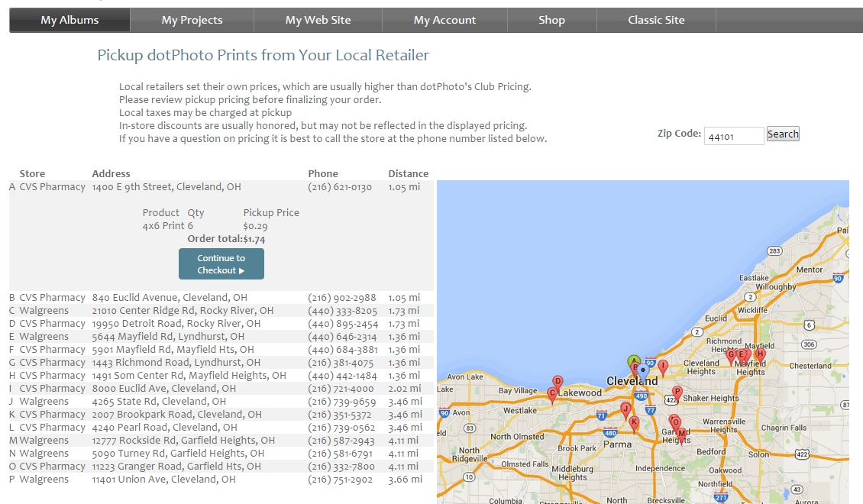The image size is (863, 504).
Task: Select store G address 1443 Richmond Road
Action: tap(176, 363)
